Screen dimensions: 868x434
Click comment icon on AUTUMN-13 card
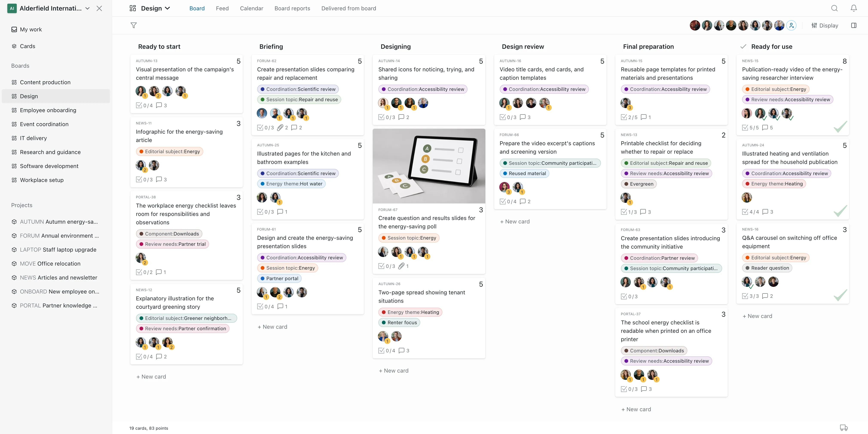[159, 105]
